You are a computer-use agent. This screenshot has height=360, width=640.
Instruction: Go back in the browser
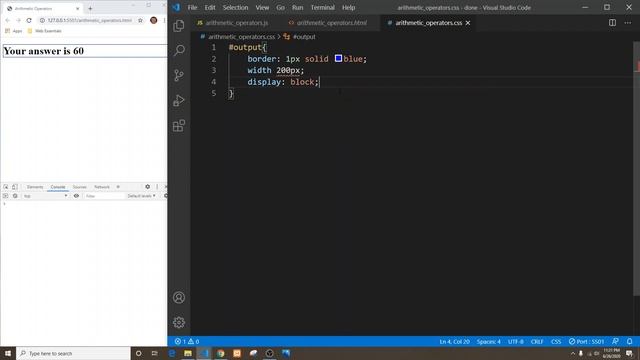7,20
